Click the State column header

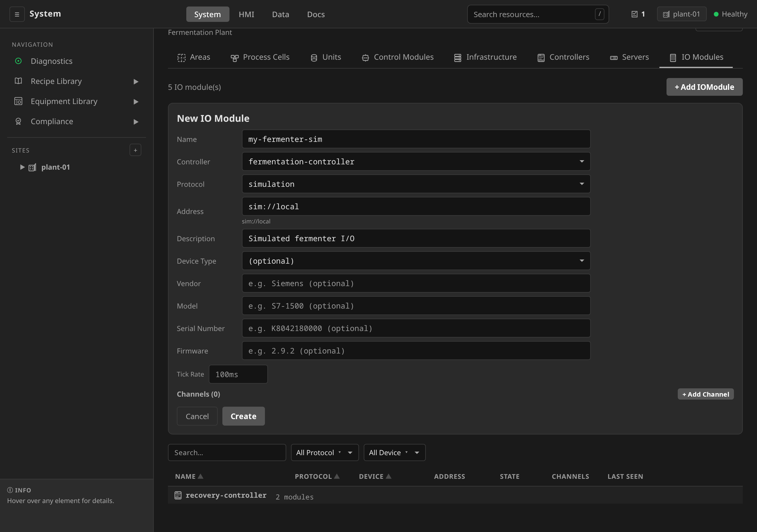[x=509, y=476]
